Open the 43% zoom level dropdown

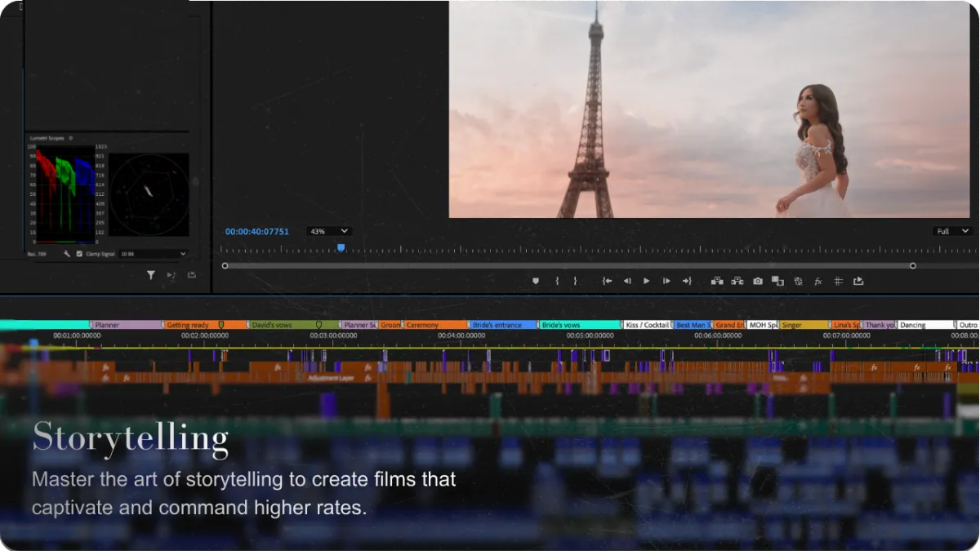(x=328, y=232)
